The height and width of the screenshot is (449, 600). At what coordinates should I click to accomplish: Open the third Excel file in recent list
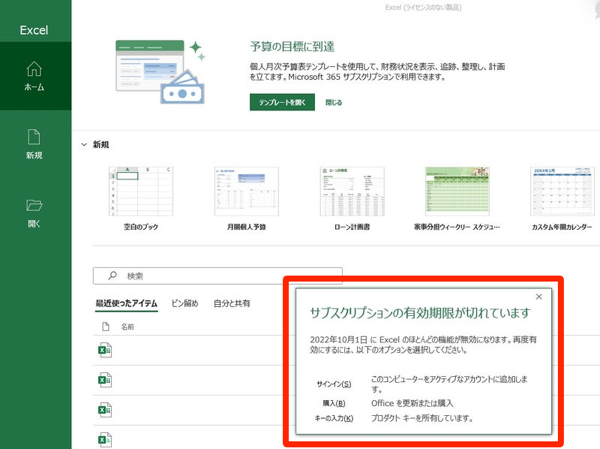pyautogui.click(x=105, y=410)
